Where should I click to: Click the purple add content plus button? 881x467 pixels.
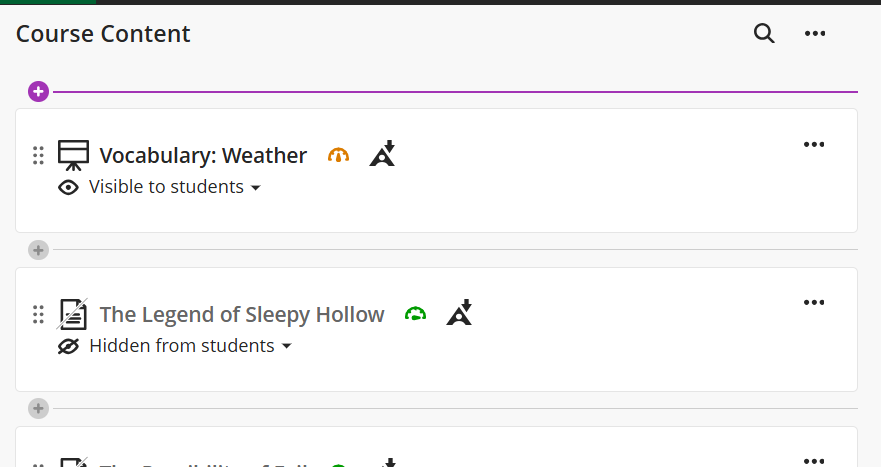pos(38,91)
